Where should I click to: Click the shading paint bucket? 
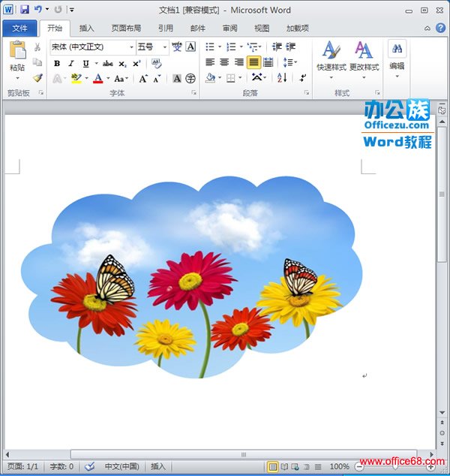point(210,78)
